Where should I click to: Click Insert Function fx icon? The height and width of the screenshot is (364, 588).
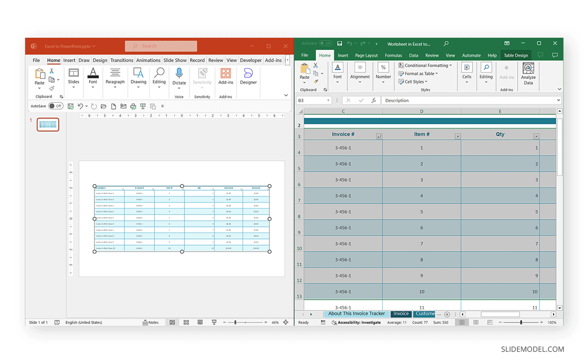pos(373,100)
